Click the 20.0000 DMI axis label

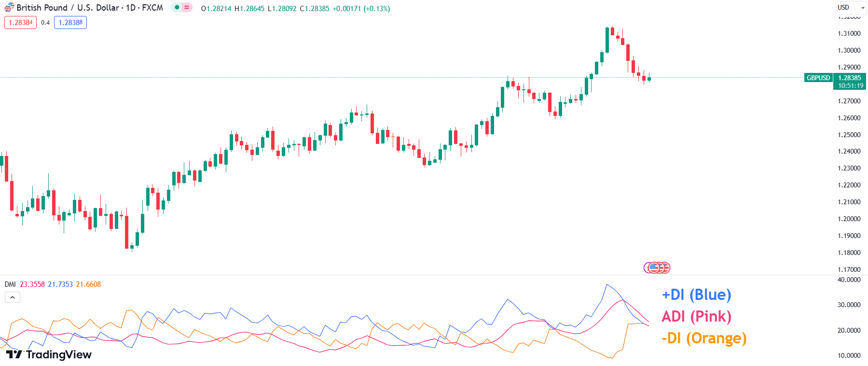tap(849, 330)
